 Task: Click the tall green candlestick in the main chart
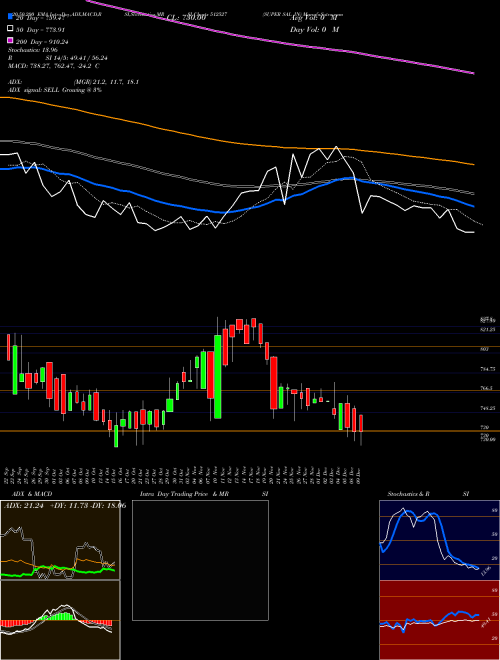[218, 377]
